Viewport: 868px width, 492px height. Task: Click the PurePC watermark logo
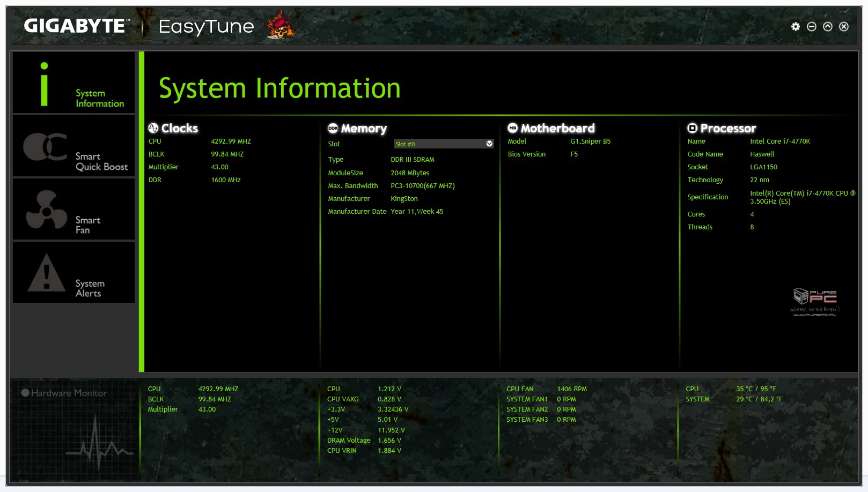(815, 301)
